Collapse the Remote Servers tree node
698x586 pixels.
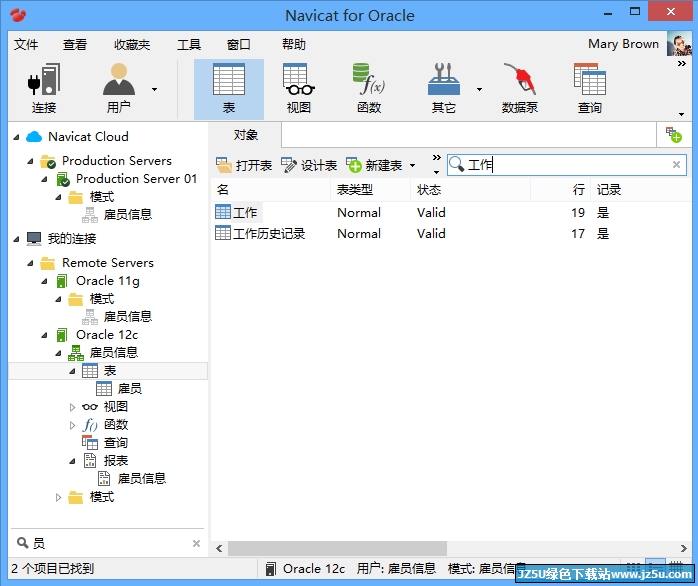pyautogui.click(x=30, y=263)
